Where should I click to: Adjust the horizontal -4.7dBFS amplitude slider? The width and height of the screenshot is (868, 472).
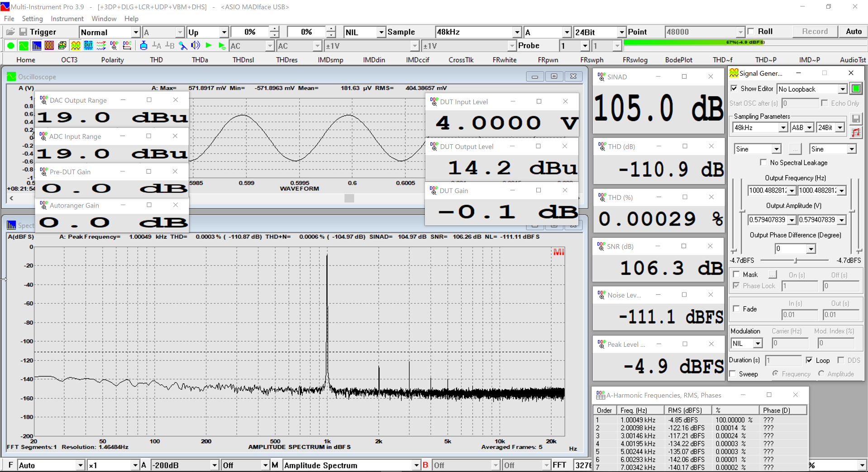click(x=796, y=260)
